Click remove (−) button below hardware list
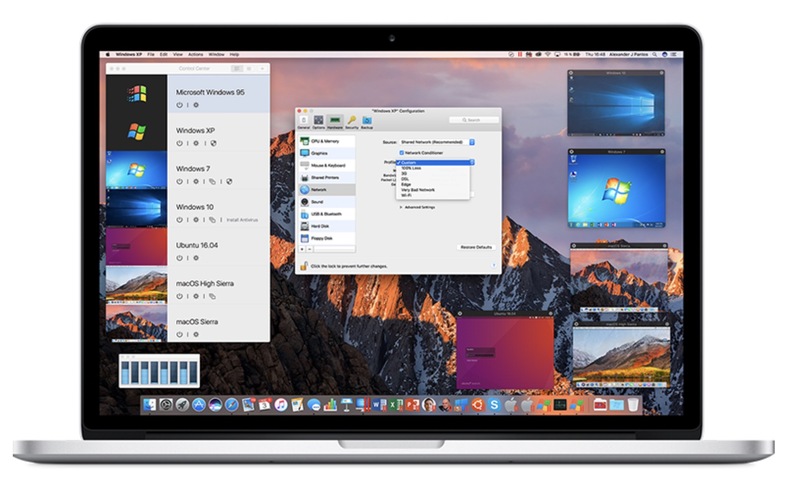Screen dimensions: 800x494 point(310,249)
